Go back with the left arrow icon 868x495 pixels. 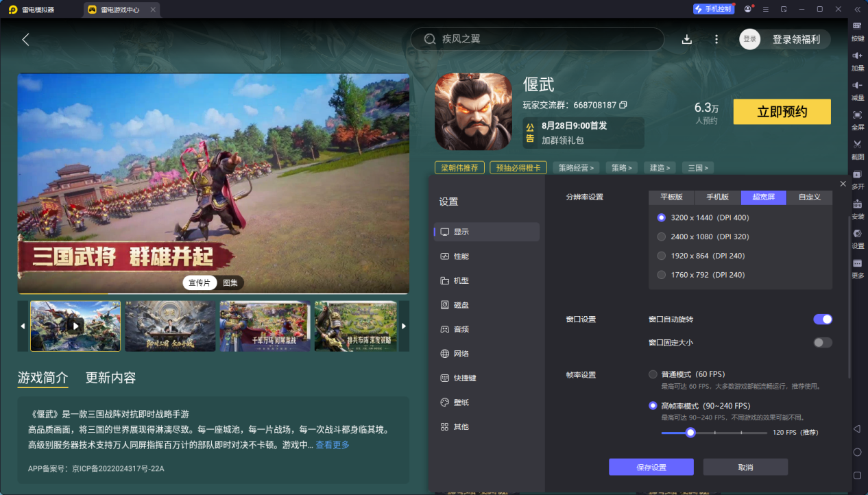[x=25, y=39]
